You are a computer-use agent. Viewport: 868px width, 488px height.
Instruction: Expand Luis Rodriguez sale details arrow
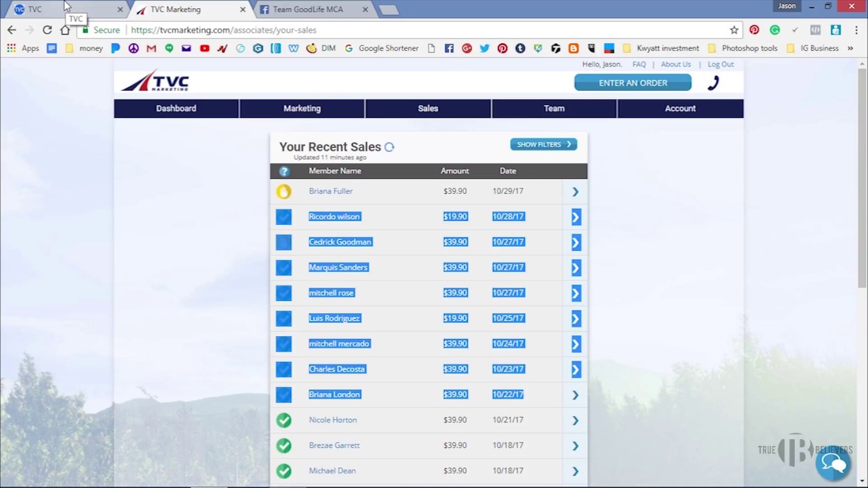pos(575,319)
